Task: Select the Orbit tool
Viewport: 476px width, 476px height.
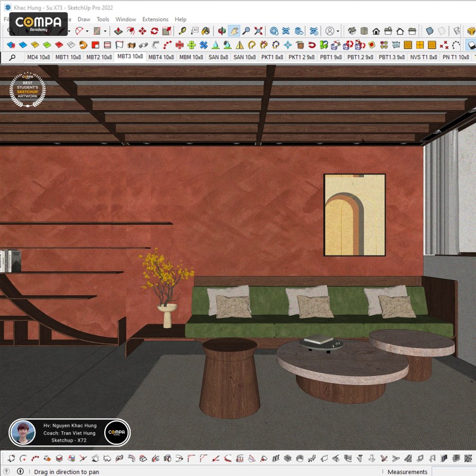Action: 222,31
